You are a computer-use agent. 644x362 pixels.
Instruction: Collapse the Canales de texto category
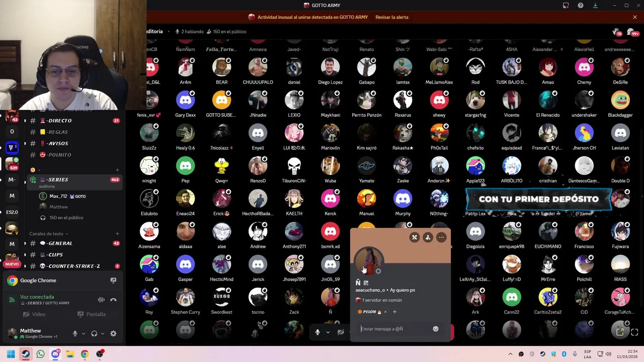48,234
